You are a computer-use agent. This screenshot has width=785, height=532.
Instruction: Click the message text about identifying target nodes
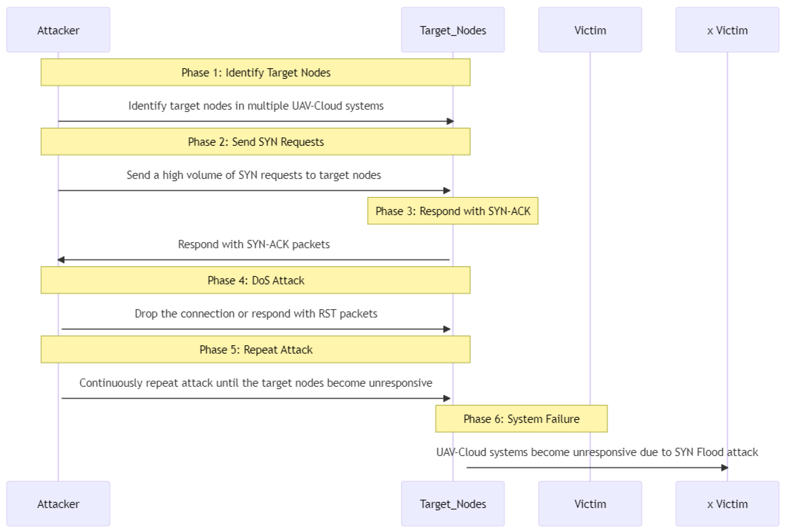[256, 106]
